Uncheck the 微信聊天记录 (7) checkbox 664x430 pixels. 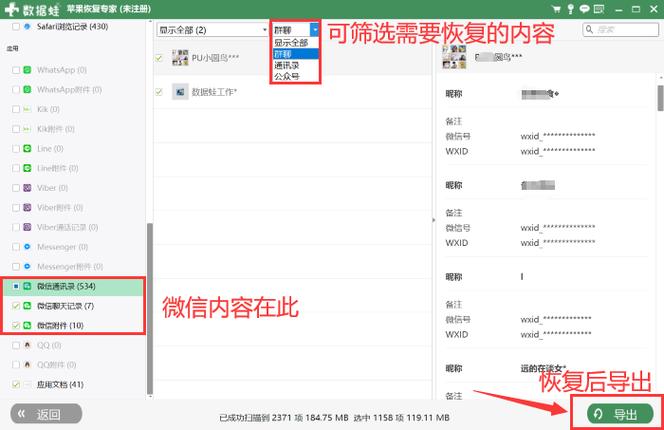pyautogui.click(x=16, y=306)
